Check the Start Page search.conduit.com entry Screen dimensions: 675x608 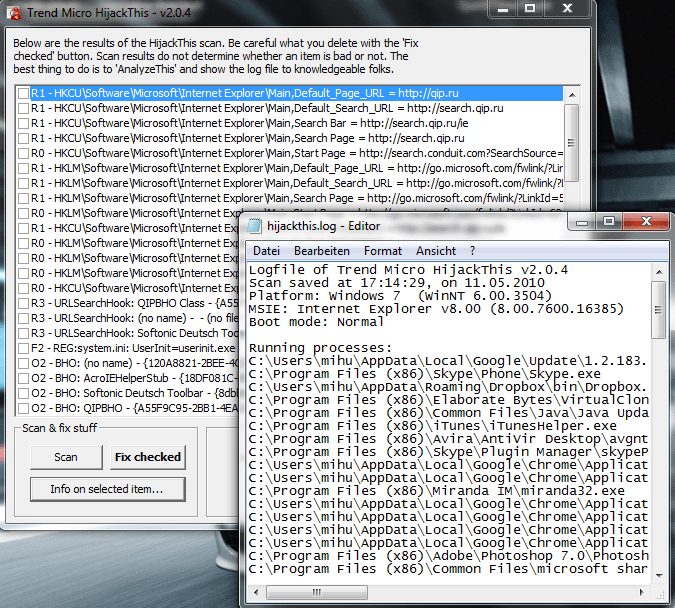24,153
